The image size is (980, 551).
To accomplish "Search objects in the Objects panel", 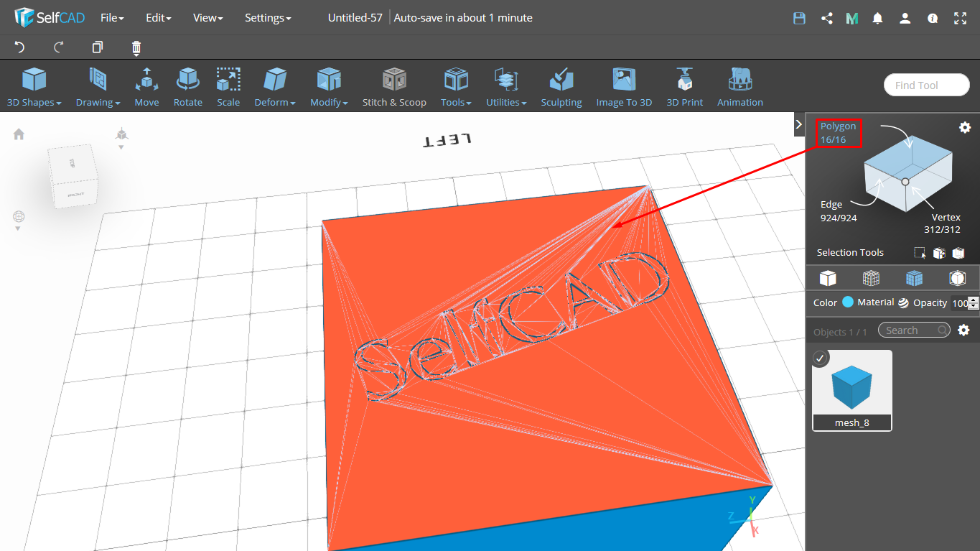I will coord(914,330).
